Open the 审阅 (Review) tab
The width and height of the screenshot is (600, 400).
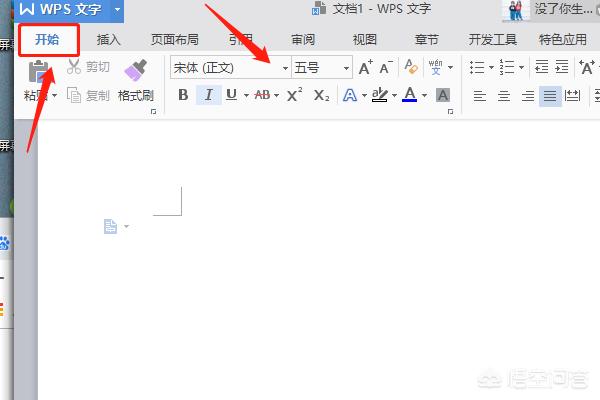coord(303,39)
